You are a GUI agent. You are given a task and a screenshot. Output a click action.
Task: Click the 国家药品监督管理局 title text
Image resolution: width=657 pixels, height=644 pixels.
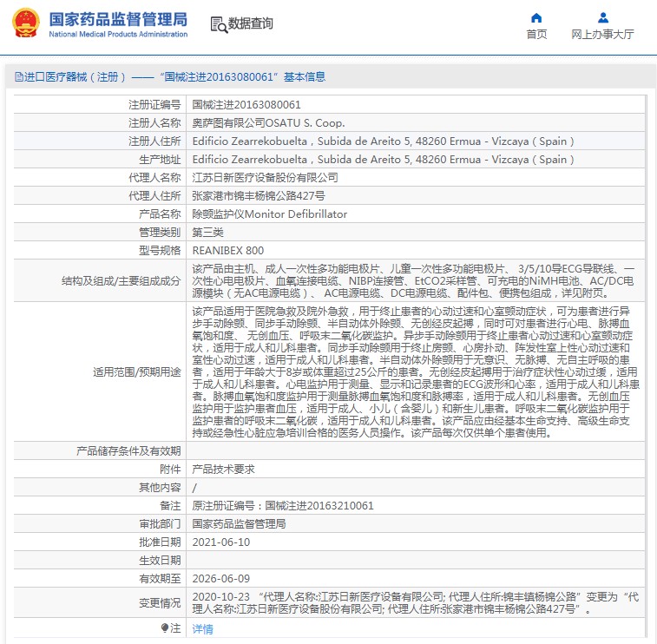117,18
